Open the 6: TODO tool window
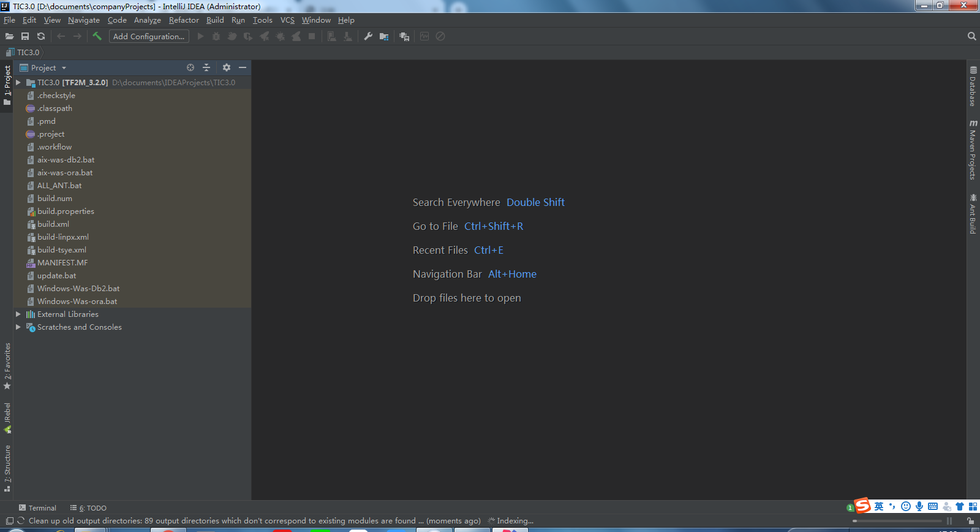980x532 pixels. 88,507
